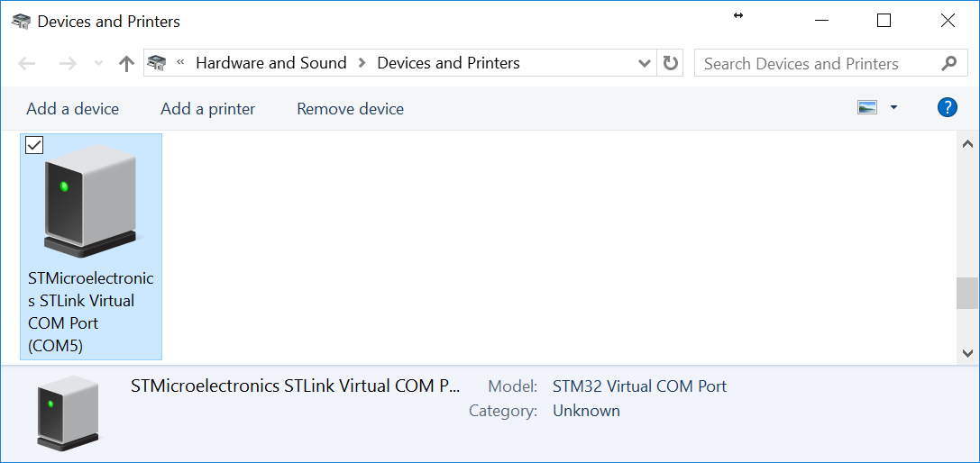Click the vertical scrollbar thumb

click(x=967, y=293)
